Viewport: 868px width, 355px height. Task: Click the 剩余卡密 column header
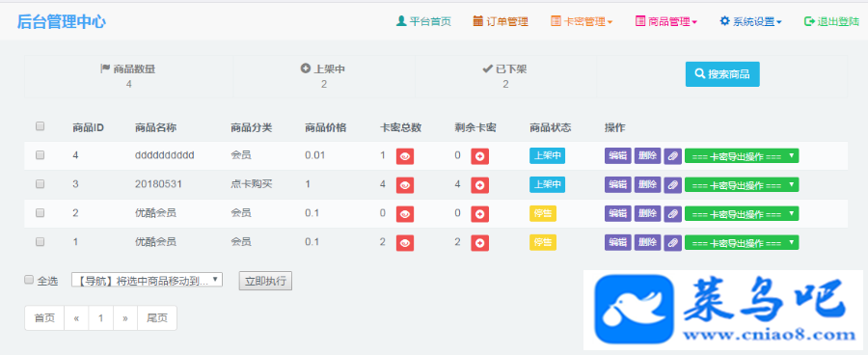pyautogui.click(x=475, y=128)
